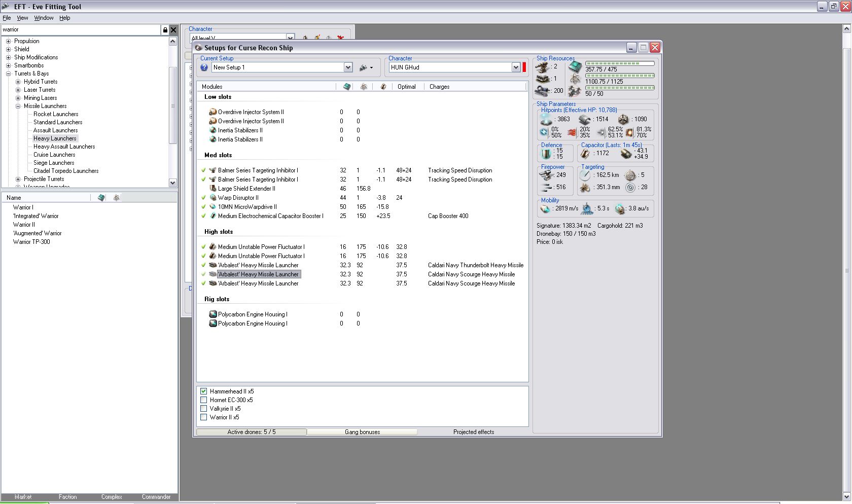This screenshot has height=504, width=852.
Task: Click the Warp Disruptor II module icon
Action: (213, 198)
